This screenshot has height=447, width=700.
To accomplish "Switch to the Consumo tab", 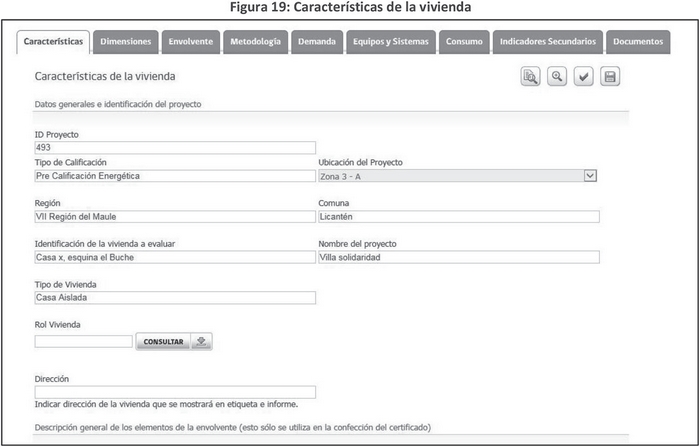I will point(464,42).
